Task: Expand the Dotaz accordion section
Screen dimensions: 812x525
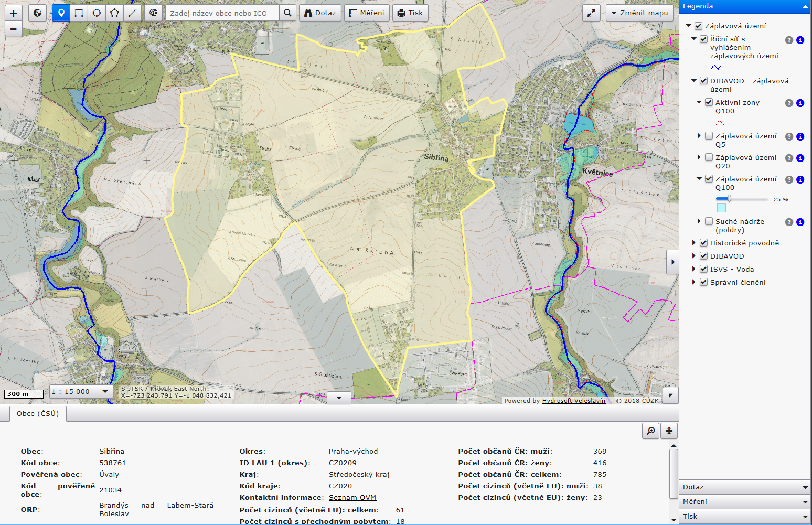Action: (x=745, y=487)
